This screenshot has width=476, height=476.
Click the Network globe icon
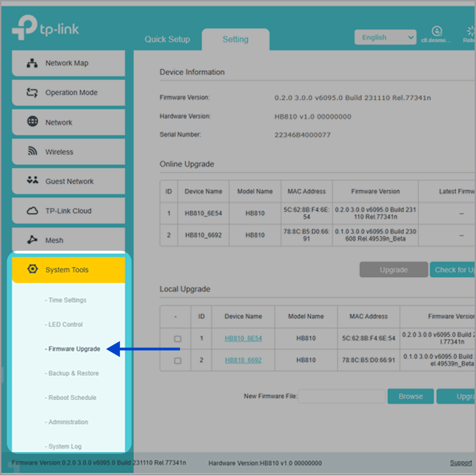(32, 122)
